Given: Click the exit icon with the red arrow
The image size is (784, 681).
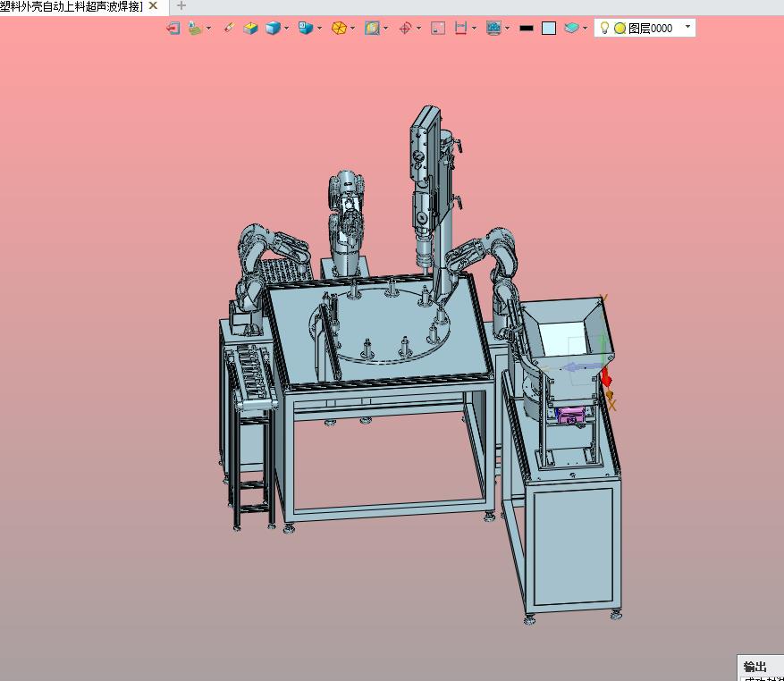Looking at the screenshot, I should click(173, 28).
